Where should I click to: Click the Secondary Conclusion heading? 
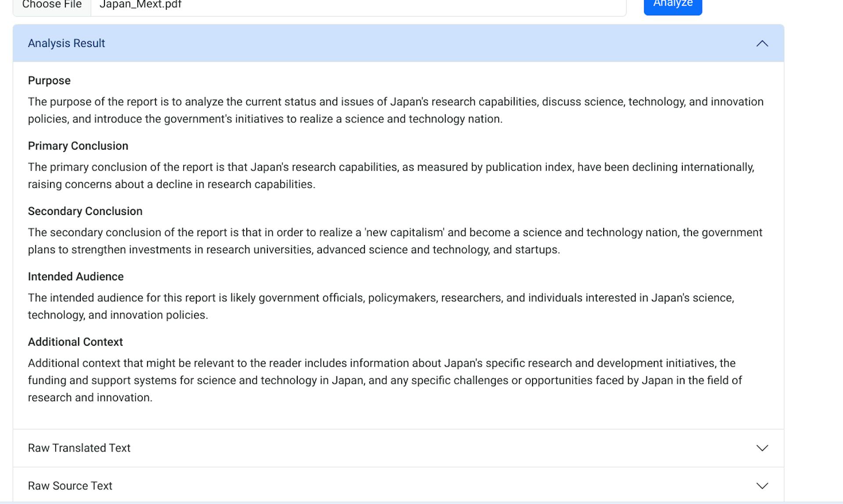[x=85, y=211]
